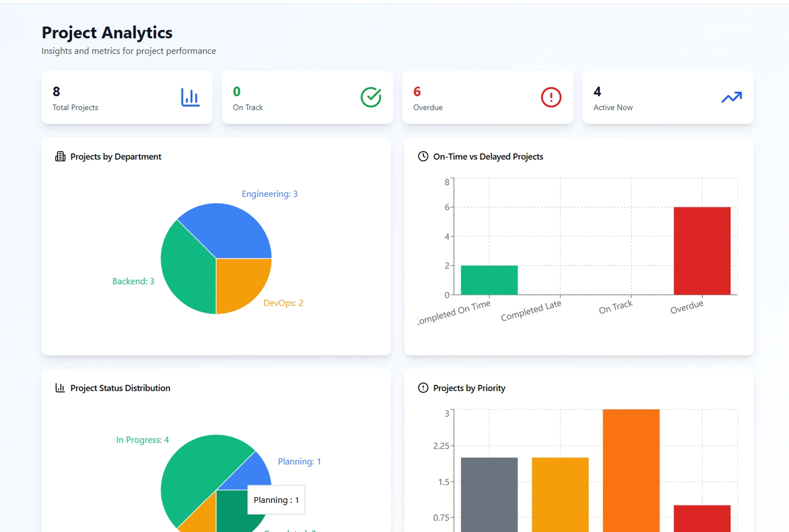The height and width of the screenshot is (532, 789).
Task: Click the "8" total projects value
Action: (x=56, y=91)
